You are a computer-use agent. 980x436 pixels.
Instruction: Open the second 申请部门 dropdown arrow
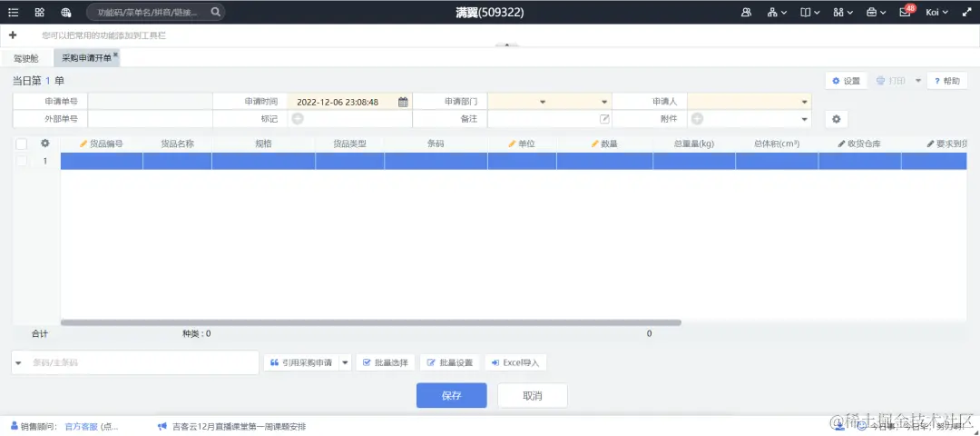click(x=605, y=102)
